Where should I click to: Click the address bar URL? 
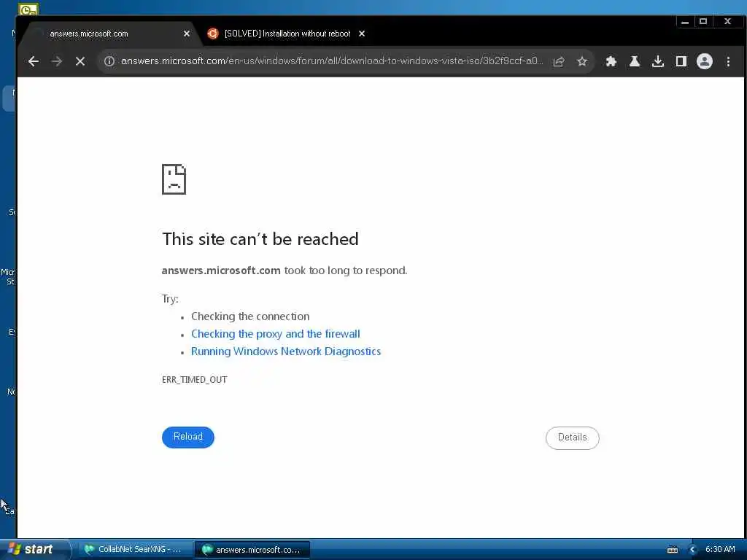click(332, 61)
